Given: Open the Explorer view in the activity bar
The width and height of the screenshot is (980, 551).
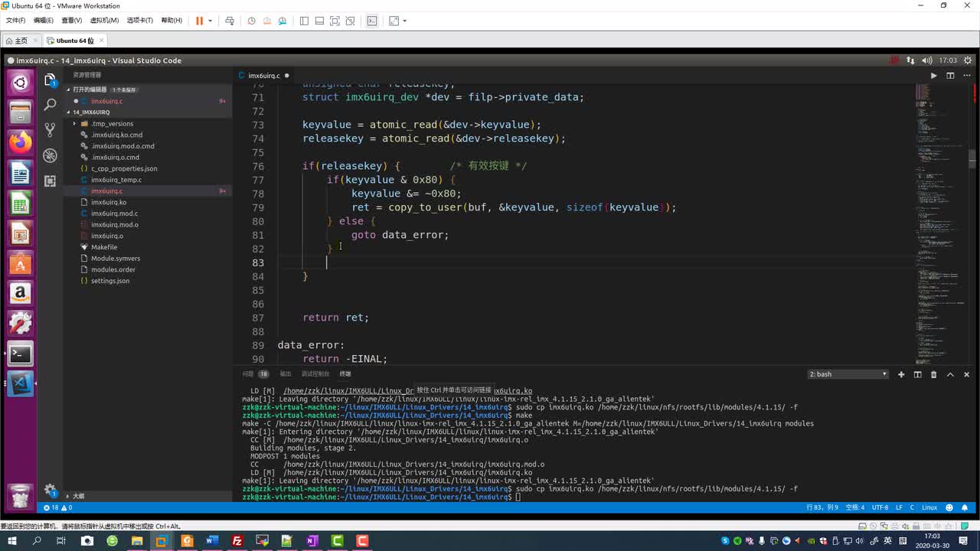Looking at the screenshot, I should pos(51,80).
